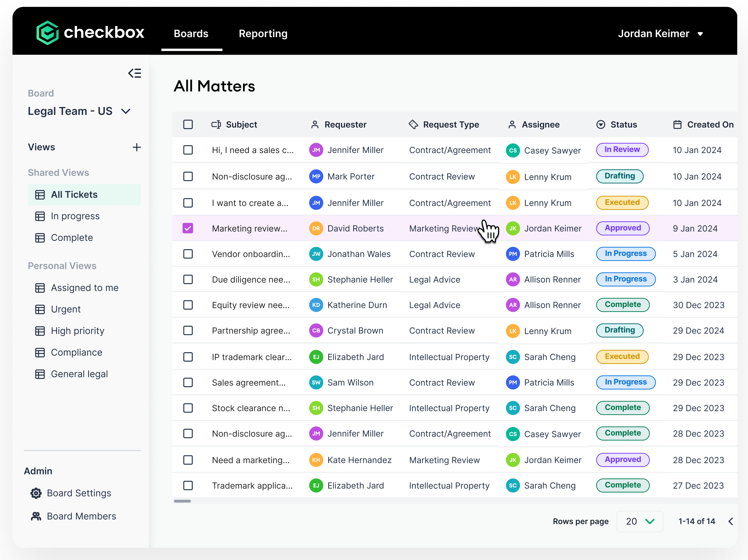Expand the Legal Team - US board dropdown
748x560 pixels.
[x=126, y=111]
